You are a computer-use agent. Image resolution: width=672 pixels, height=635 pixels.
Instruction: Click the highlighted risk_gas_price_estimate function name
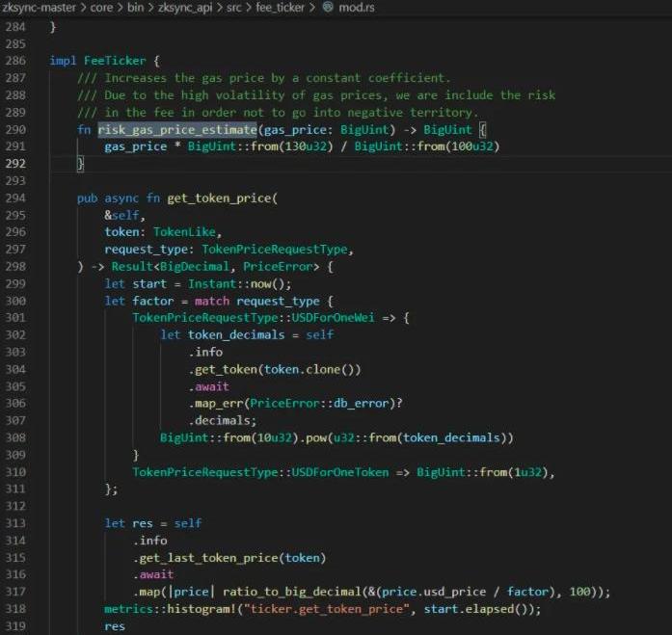click(x=176, y=129)
